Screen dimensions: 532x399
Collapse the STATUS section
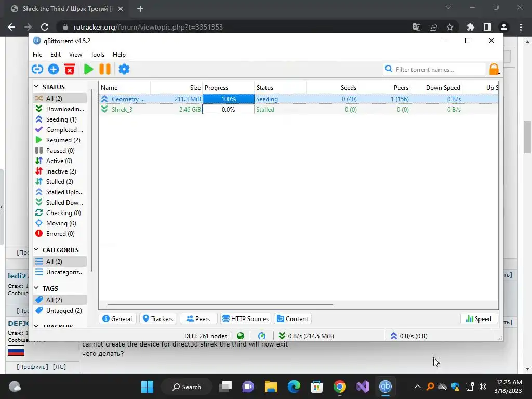point(36,87)
